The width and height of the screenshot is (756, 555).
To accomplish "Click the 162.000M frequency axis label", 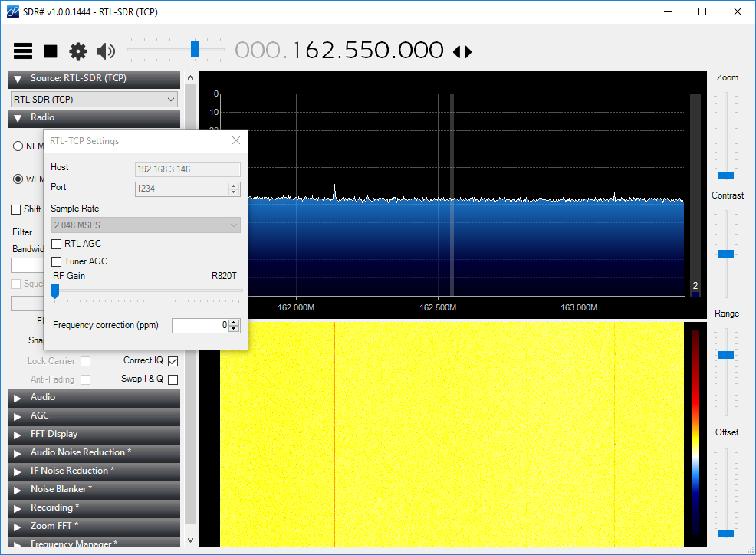I will (296, 307).
